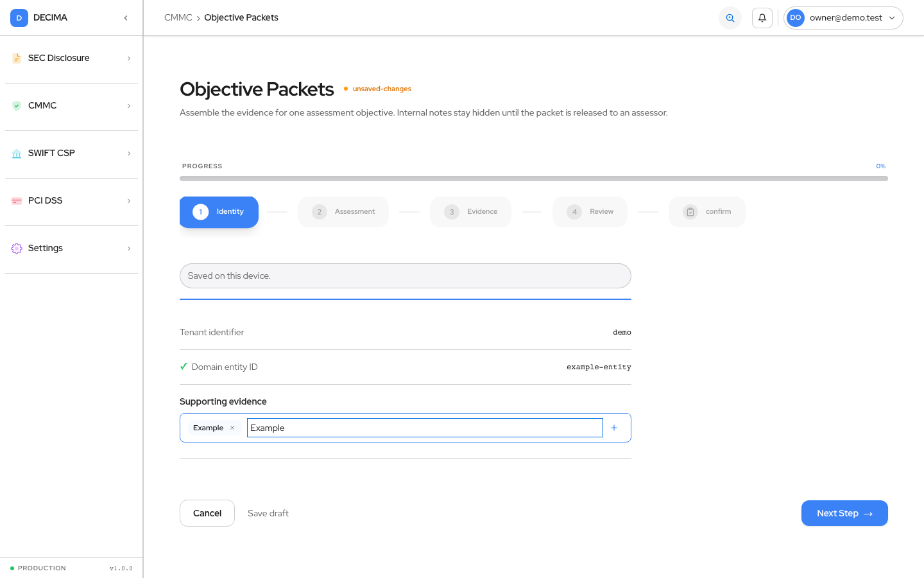The image size is (924, 578).
Task: Click CMMC breadcrumb link
Action: point(178,17)
